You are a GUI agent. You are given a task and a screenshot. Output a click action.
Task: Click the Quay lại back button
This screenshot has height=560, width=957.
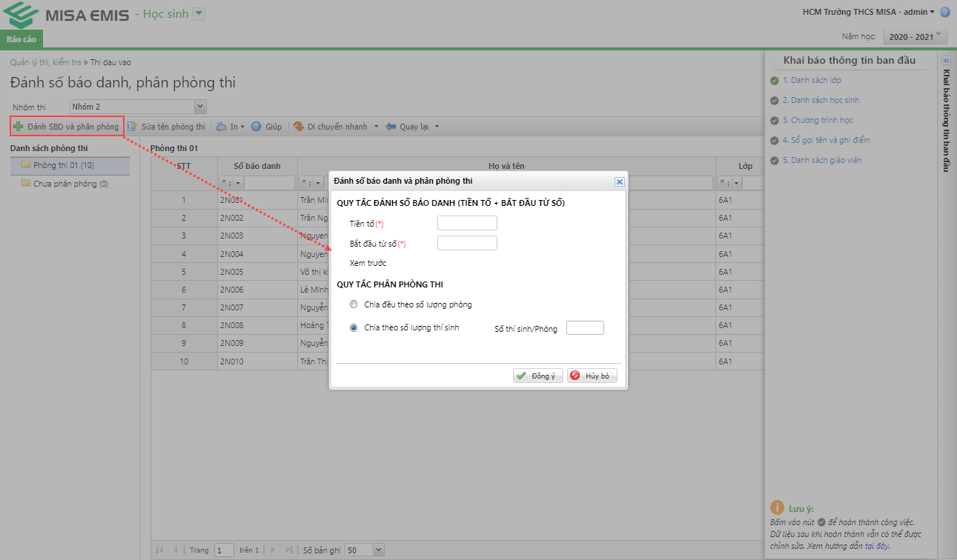click(408, 127)
